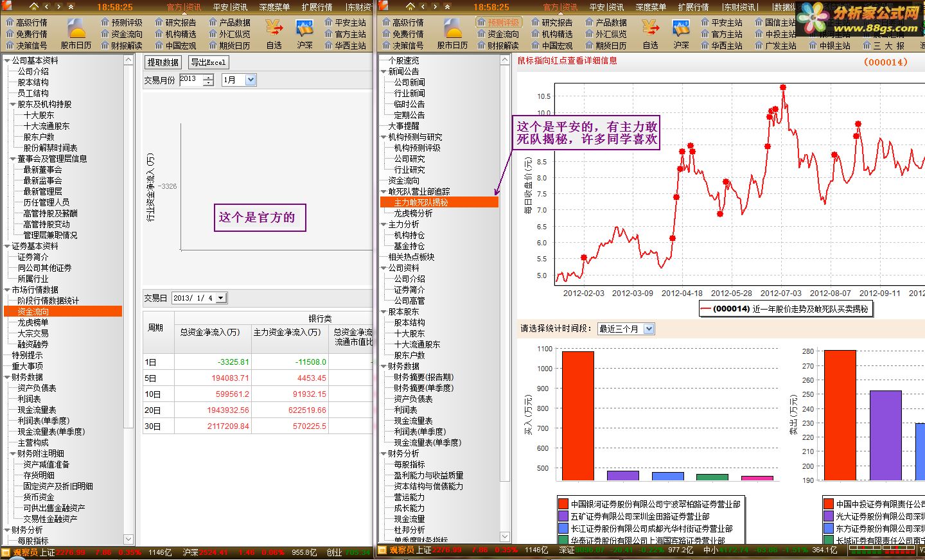Open 沪深 flag icon in the left window
This screenshot has width=925, height=560.
304,29
